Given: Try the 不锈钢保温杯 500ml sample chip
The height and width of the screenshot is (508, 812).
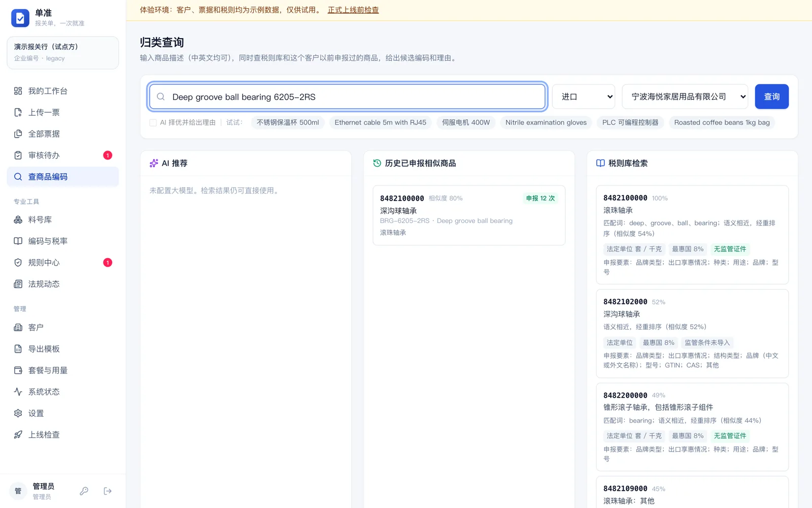Looking at the screenshot, I should click(288, 122).
